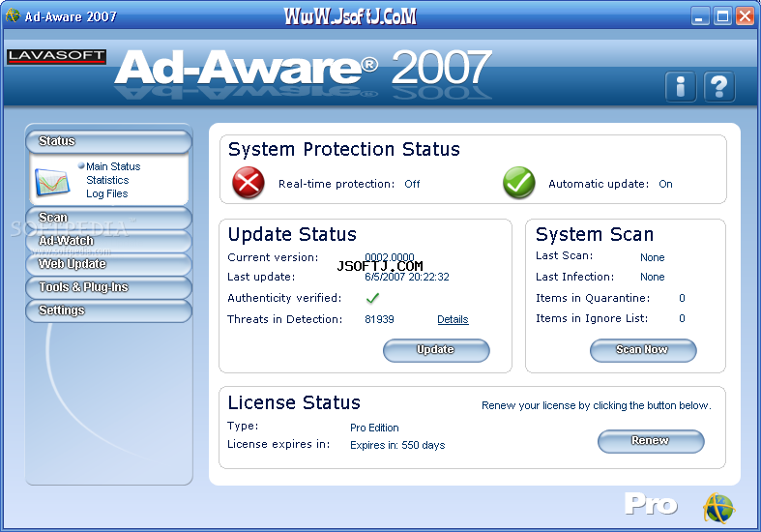Open the info (i) icon button

pos(681,87)
